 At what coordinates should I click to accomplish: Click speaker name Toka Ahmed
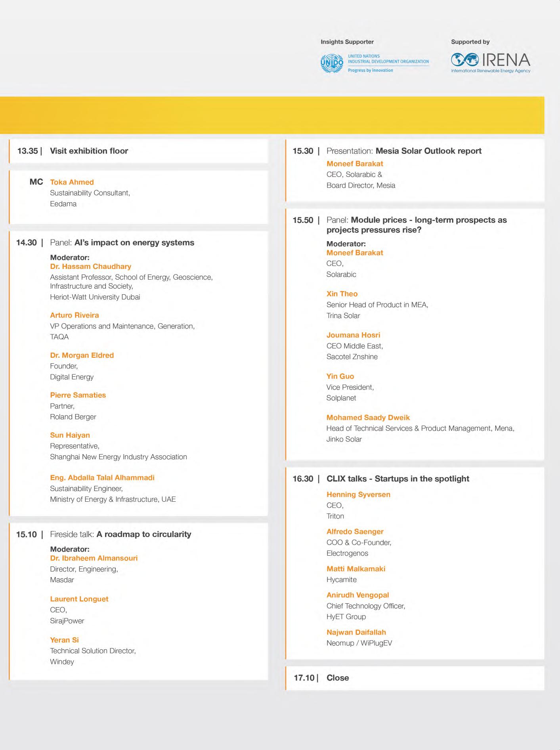click(x=72, y=182)
